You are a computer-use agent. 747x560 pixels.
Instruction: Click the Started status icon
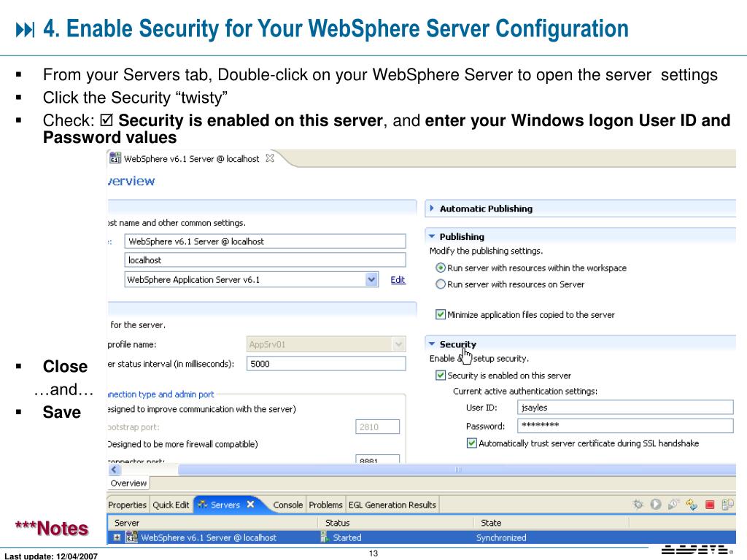pos(325,537)
